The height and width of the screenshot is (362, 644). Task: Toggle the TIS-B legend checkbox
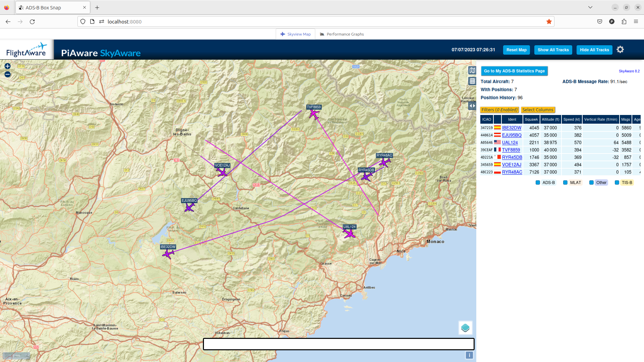click(x=617, y=183)
